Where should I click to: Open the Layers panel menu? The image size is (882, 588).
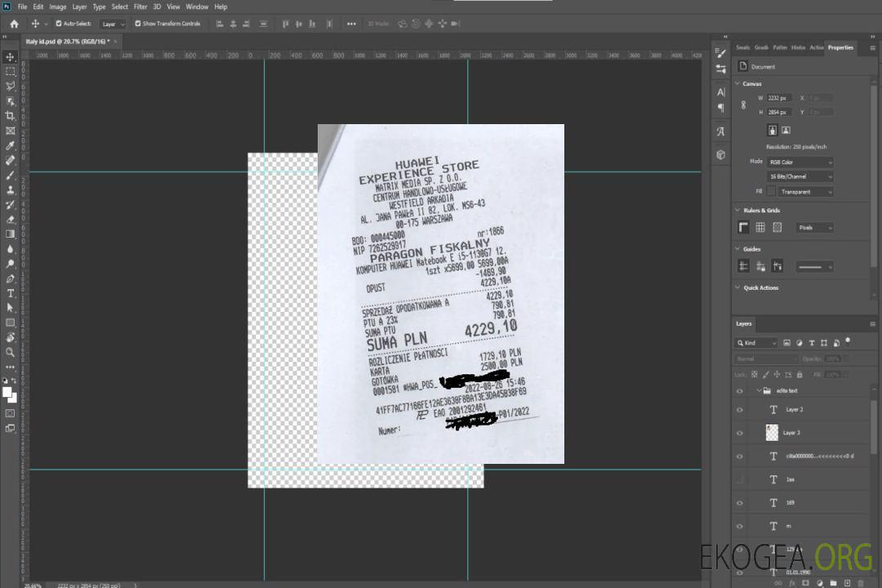click(x=872, y=324)
